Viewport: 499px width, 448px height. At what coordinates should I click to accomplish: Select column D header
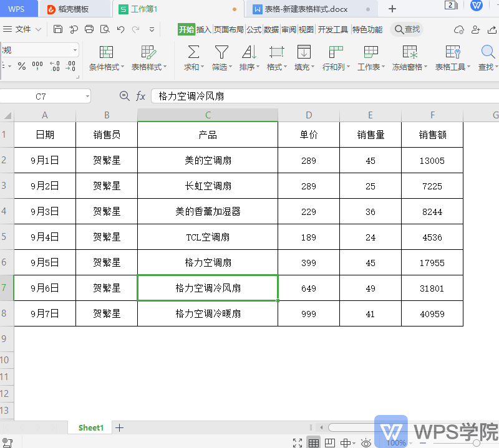pos(309,115)
